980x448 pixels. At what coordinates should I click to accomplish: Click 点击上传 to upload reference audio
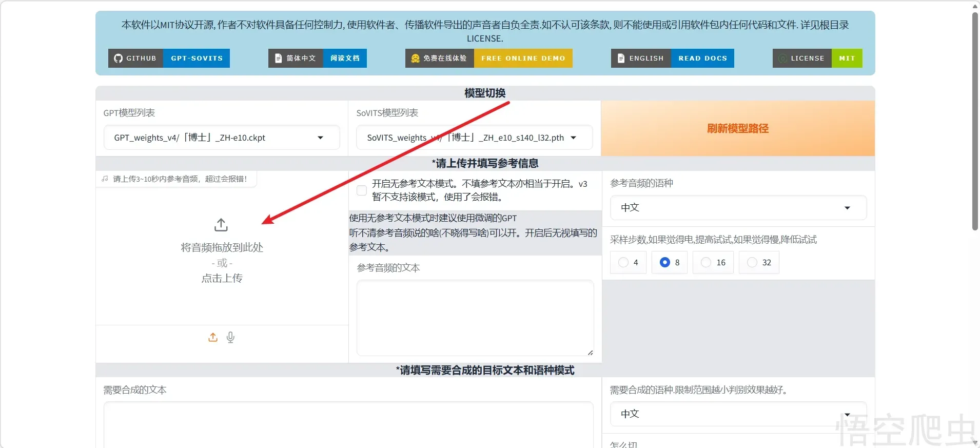pyautogui.click(x=222, y=278)
